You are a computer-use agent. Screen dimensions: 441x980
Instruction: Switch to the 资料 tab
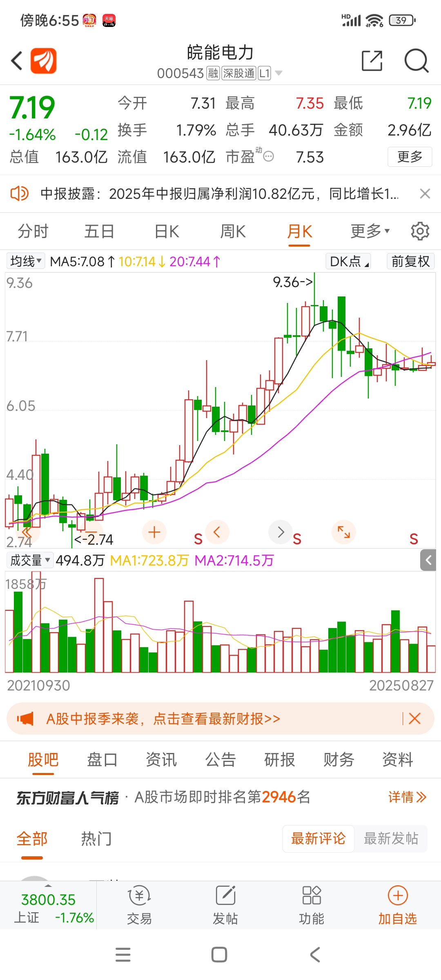(398, 760)
